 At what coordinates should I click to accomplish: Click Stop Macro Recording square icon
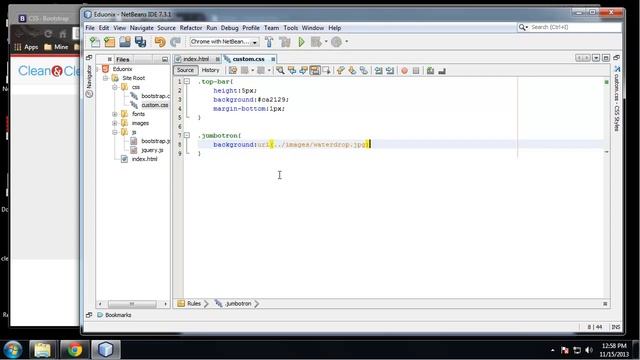coord(416,71)
